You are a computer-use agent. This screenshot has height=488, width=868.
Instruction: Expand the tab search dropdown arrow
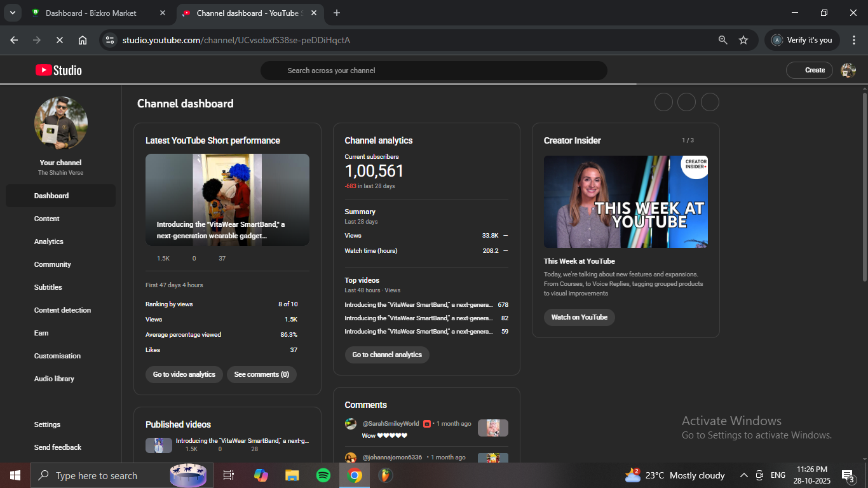(x=12, y=13)
